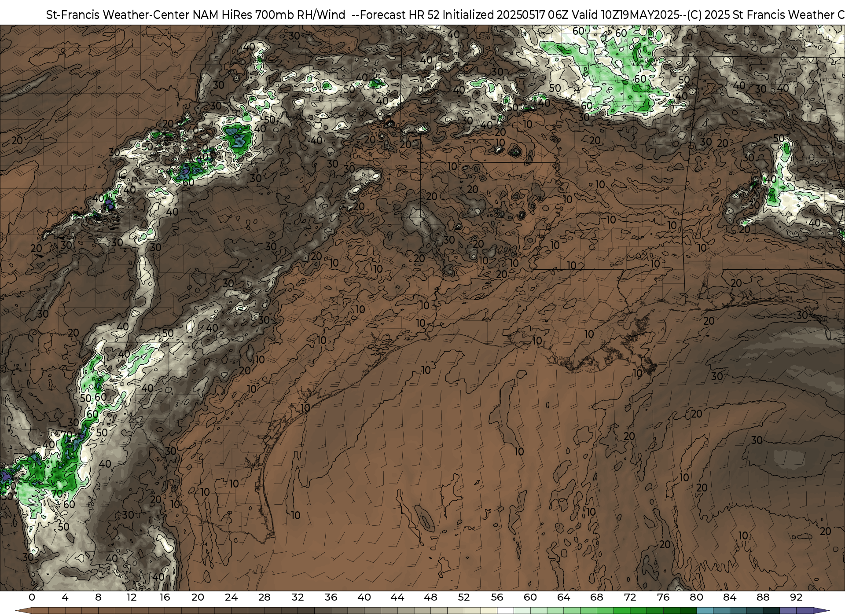Click the color bar tick label '16'

[x=165, y=597]
